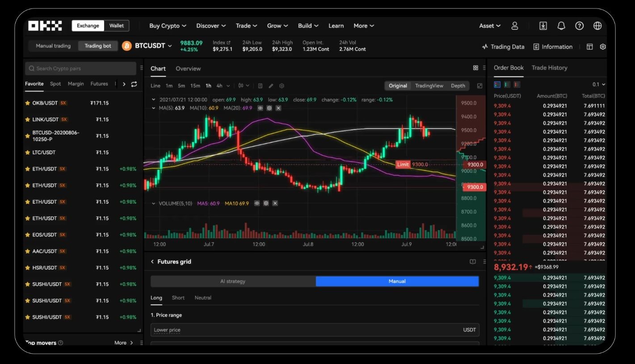Switch to Trading bot mode
The height and width of the screenshot is (364, 635).
coord(98,46)
